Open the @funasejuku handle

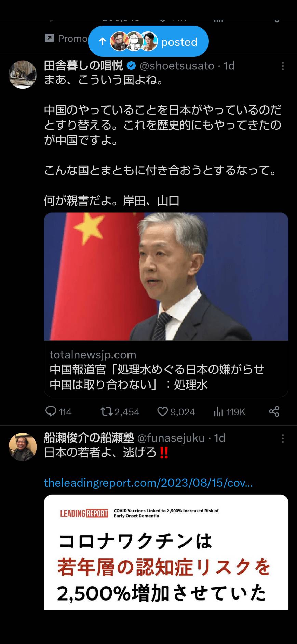click(x=171, y=438)
